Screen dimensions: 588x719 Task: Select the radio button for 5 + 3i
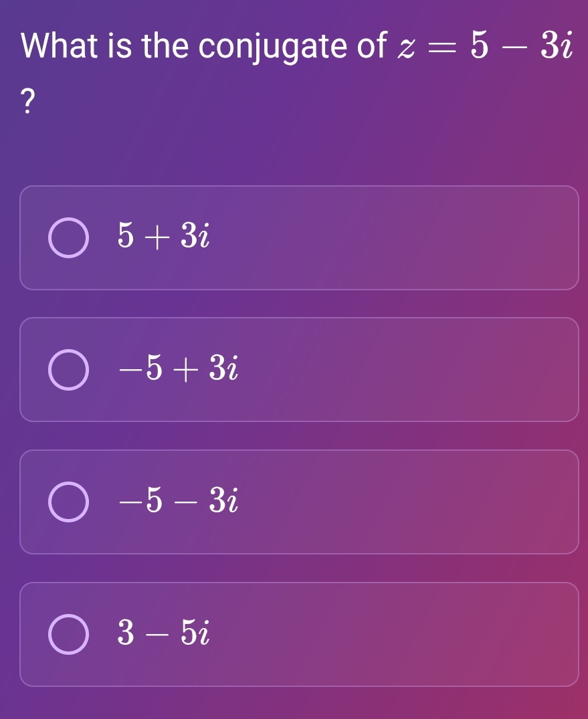[69, 237]
